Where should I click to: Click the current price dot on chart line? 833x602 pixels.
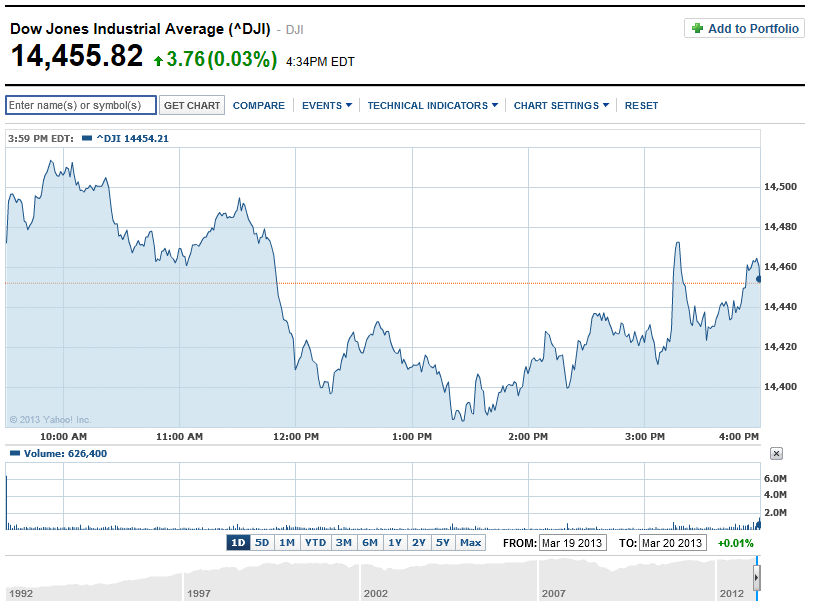pos(759,278)
